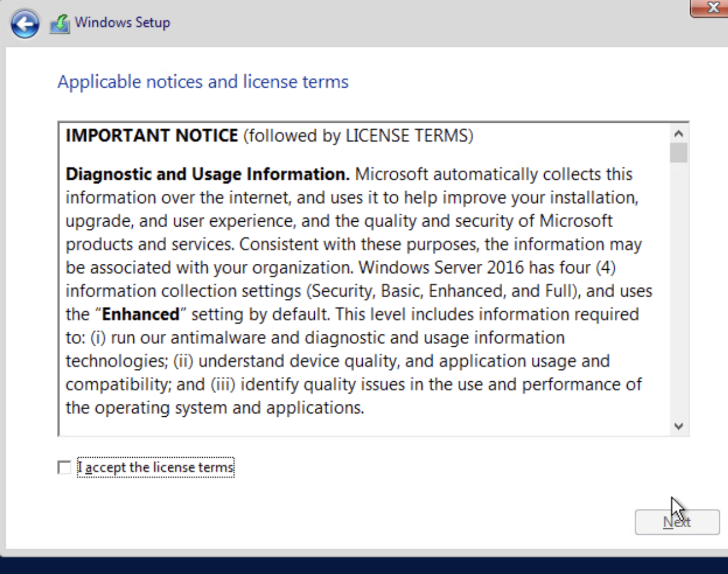Click the "(followed by LICENSE TERMS)" text

coord(358,136)
